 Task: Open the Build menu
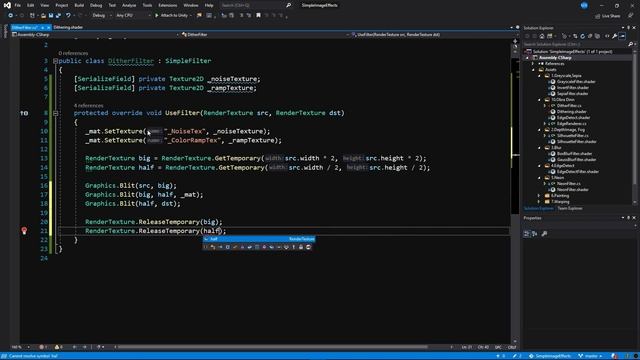(x=79, y=5)
